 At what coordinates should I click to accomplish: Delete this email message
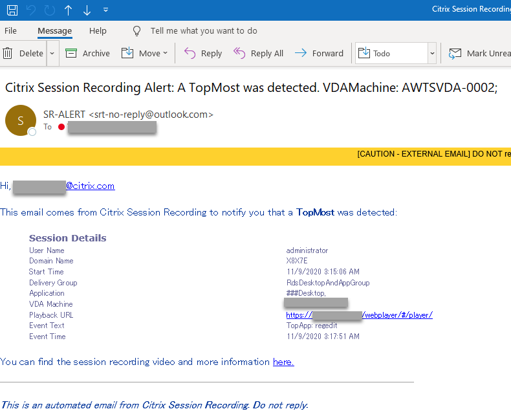[23, 54]
